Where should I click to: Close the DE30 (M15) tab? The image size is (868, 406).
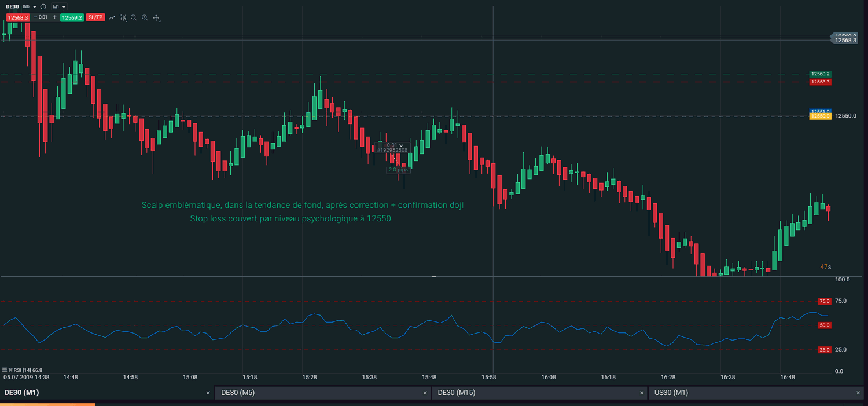click(642, 393)
